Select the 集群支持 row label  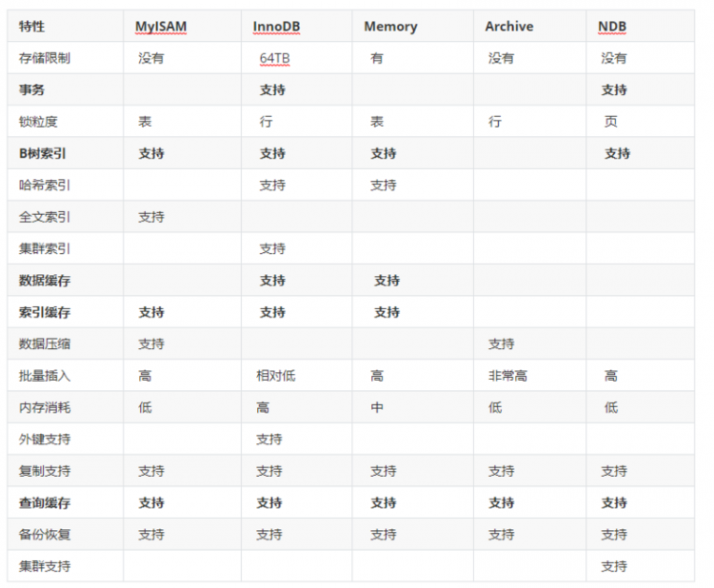click(44, 567)
